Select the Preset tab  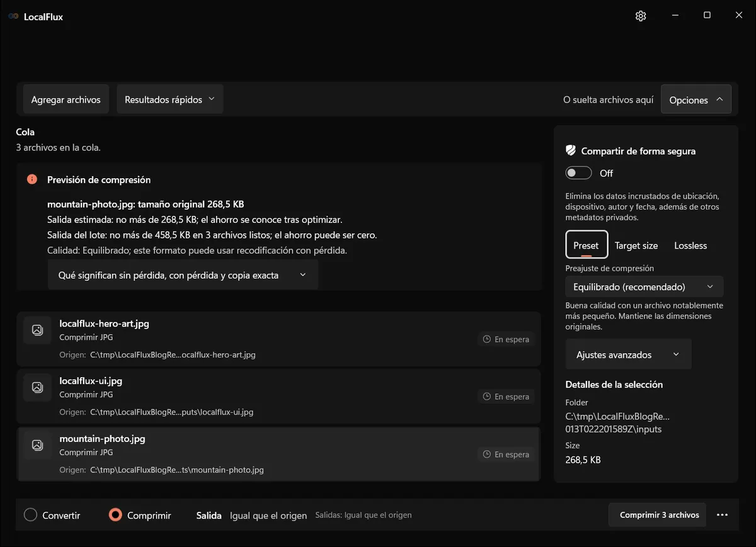click(587, 245)
